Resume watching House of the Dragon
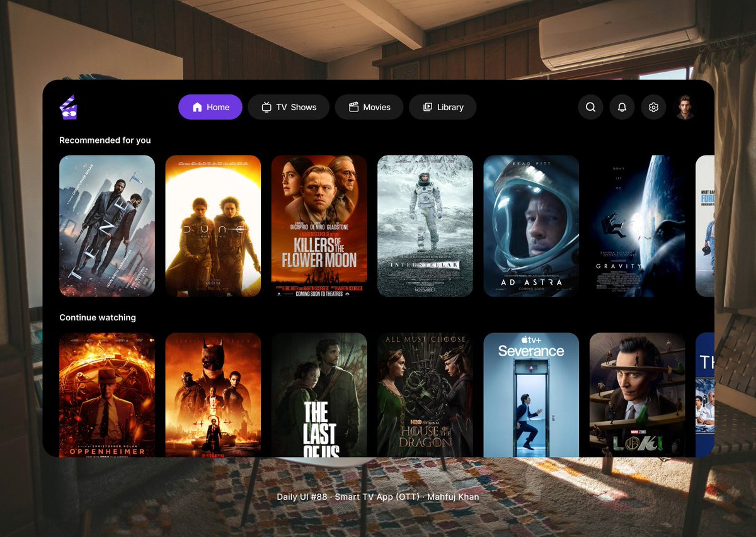The height and width of the screenshot is (537, 756). [x=425, y=395]
